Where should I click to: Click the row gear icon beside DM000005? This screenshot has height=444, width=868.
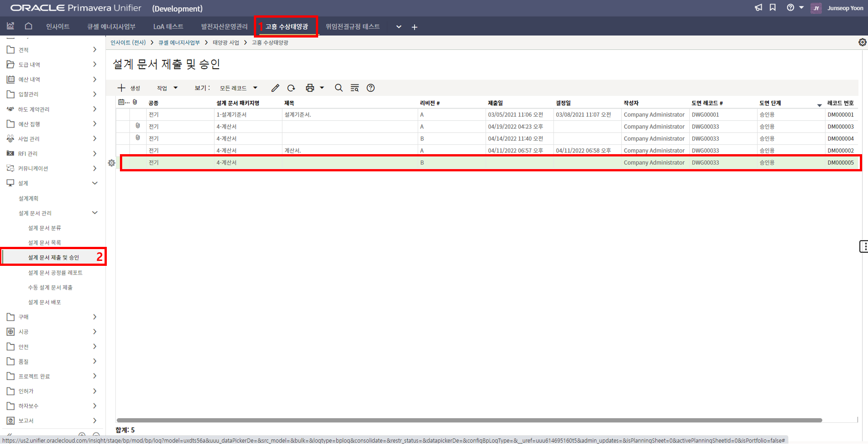(x=111, y=163)
